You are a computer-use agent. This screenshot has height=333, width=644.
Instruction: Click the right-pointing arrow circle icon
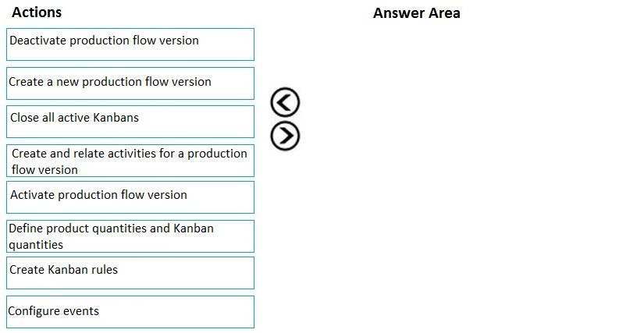285,136
